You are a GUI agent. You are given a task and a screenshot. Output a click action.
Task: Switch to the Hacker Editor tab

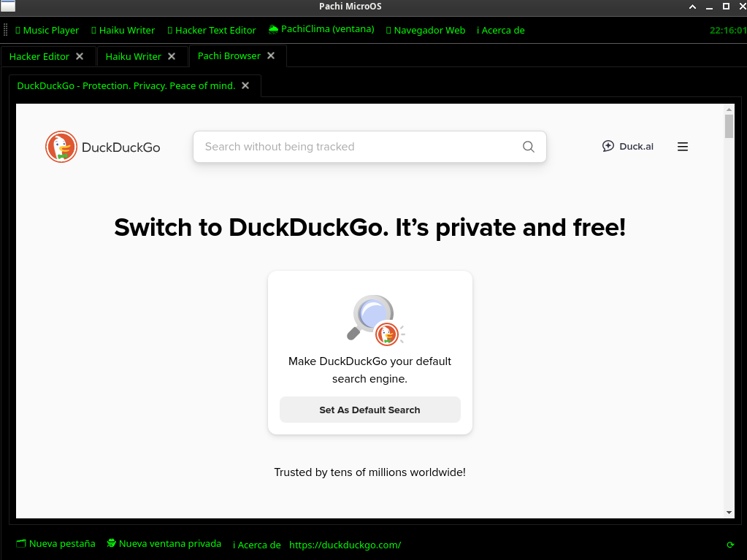coord(39,56)
